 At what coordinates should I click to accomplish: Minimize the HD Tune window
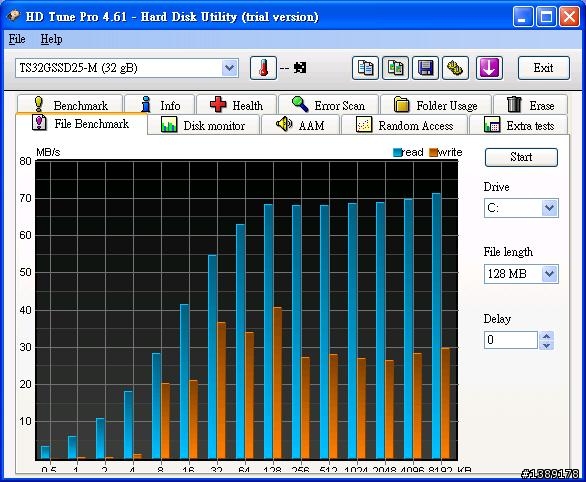[523, 17]
